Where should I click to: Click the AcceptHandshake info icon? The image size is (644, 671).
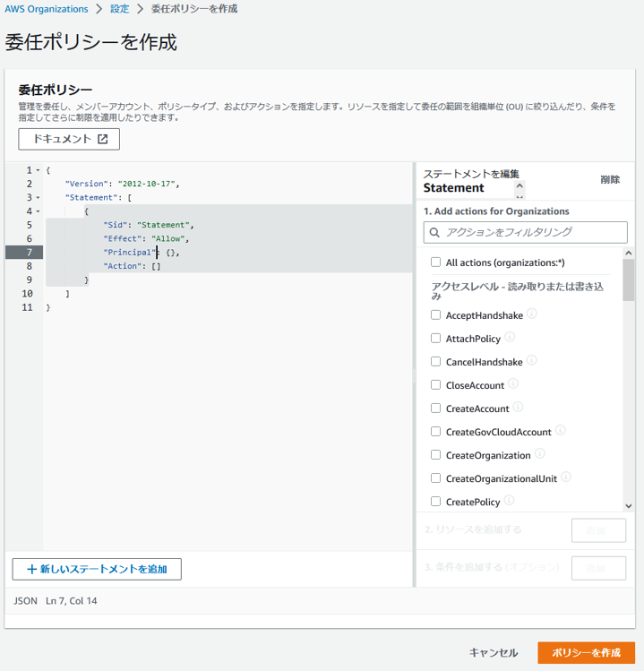click(x=531, y=314)
